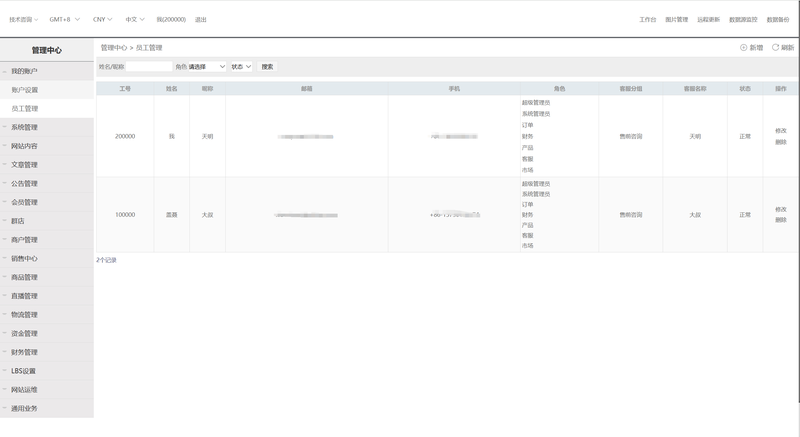The image size is (800, 437).
Task: Expand the 直播管理 sidebar section
Action: point(47,296)
